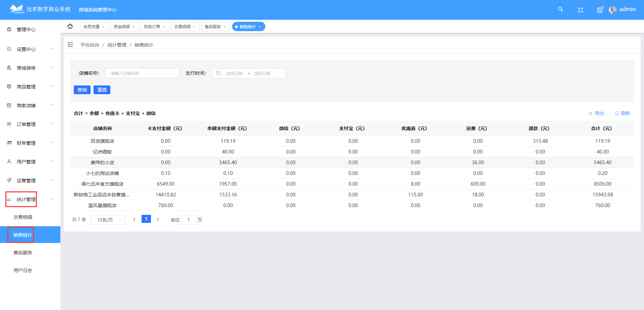The image size is (644, 310).
Task: Click the admin avatar picture
Action: coord(612,10)
